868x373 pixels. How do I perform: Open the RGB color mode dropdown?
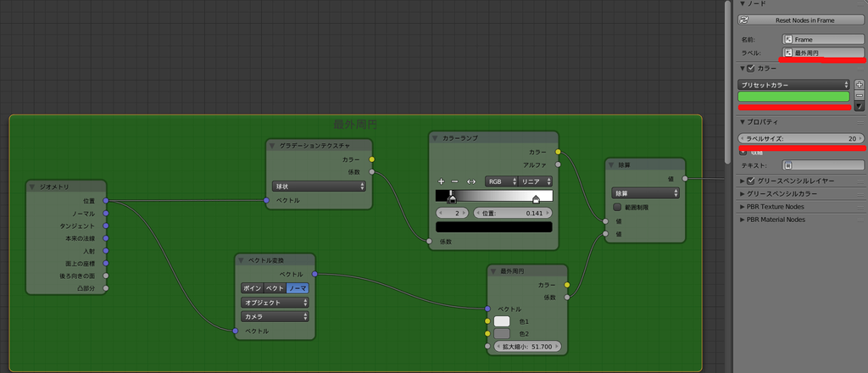(501, 181)
